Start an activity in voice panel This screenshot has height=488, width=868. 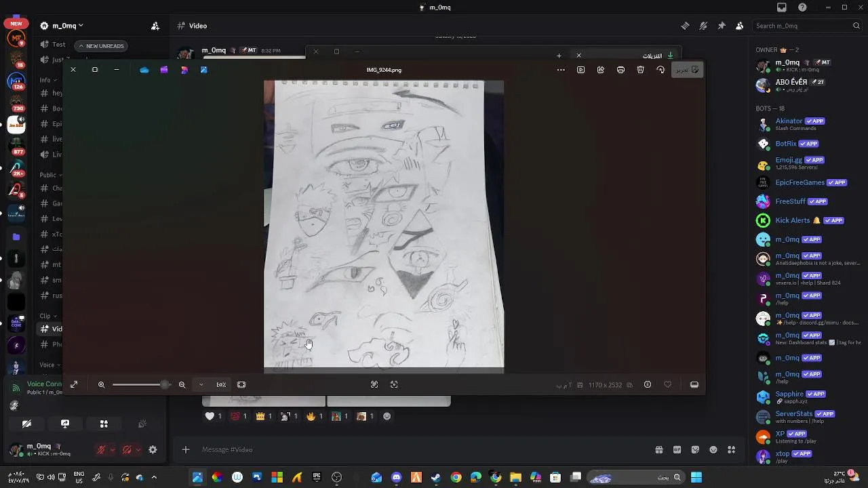click(104, 424)
